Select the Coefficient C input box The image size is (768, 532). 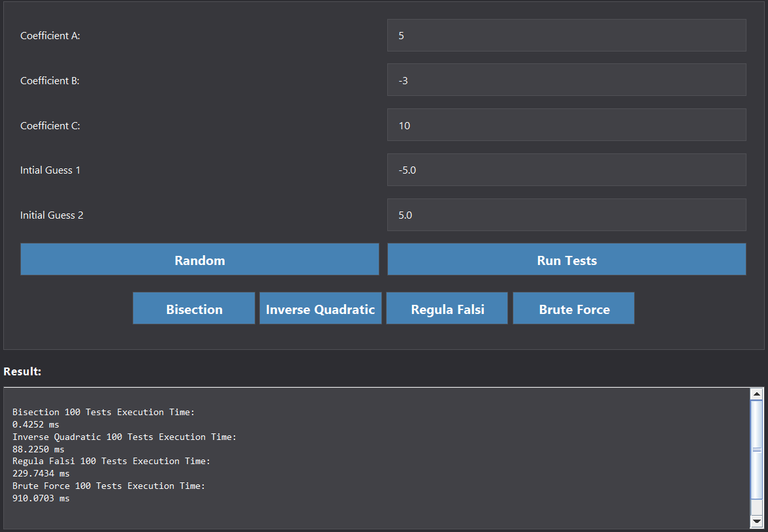[566, 125]
